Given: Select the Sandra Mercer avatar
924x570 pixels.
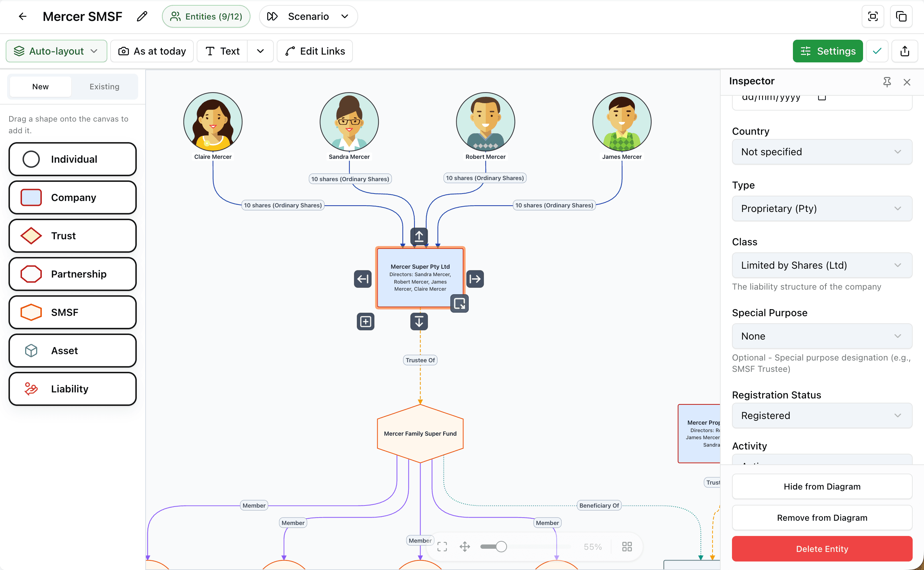Looking at the screenshot, I should (x=349, y=122).
